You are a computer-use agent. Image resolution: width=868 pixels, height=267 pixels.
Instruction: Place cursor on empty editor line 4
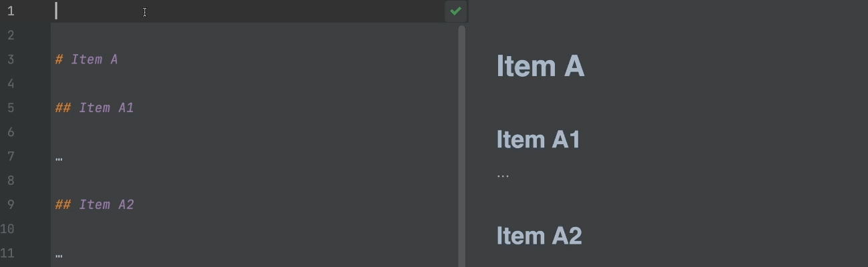(254, 83)
